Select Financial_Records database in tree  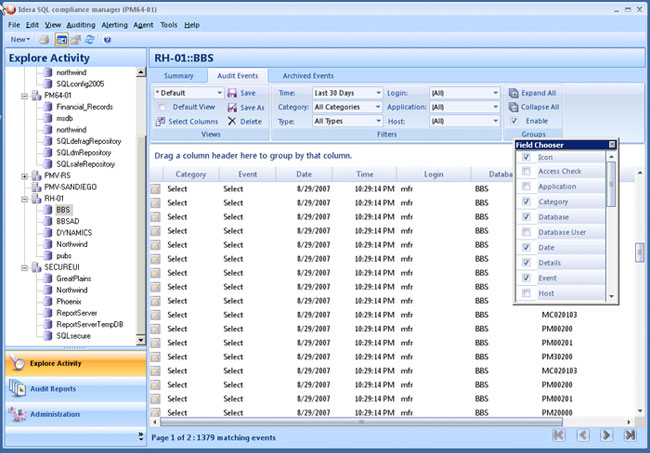pyautogui.click(x=85, y=107)
